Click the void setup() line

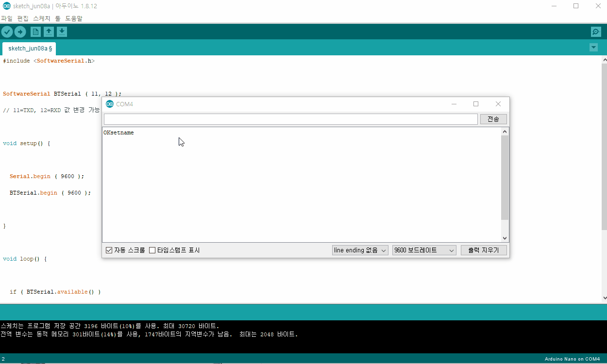coord(27,144)
